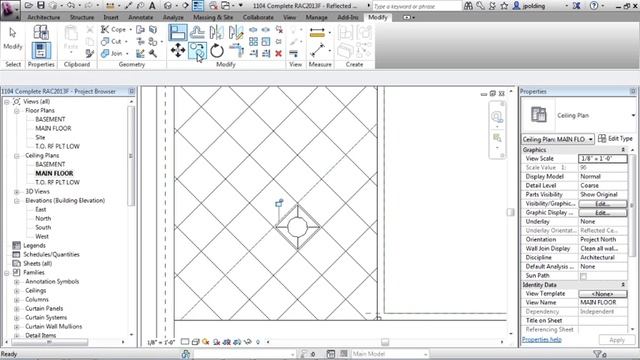
Task: Toggle the Sun Path checkbox
Action: (583, 276)
